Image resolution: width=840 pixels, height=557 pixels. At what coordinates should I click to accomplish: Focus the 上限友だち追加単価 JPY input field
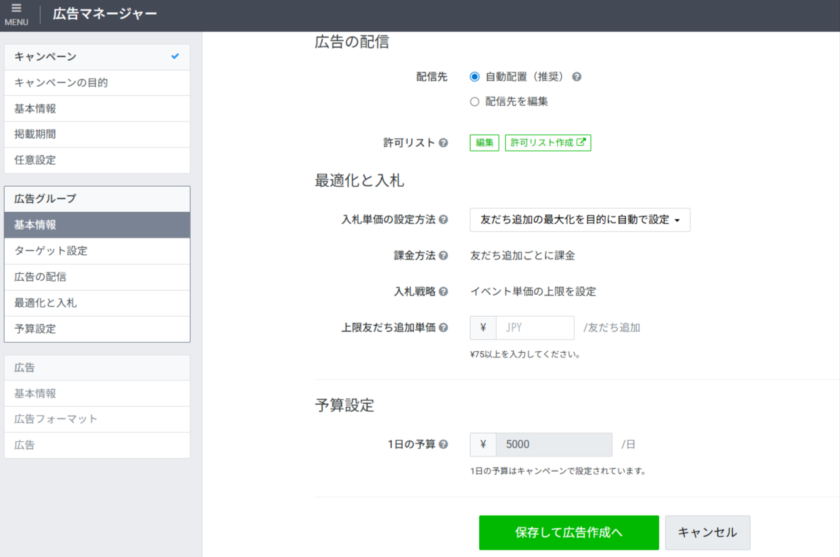pyautogui.click(x=534, y=328)
